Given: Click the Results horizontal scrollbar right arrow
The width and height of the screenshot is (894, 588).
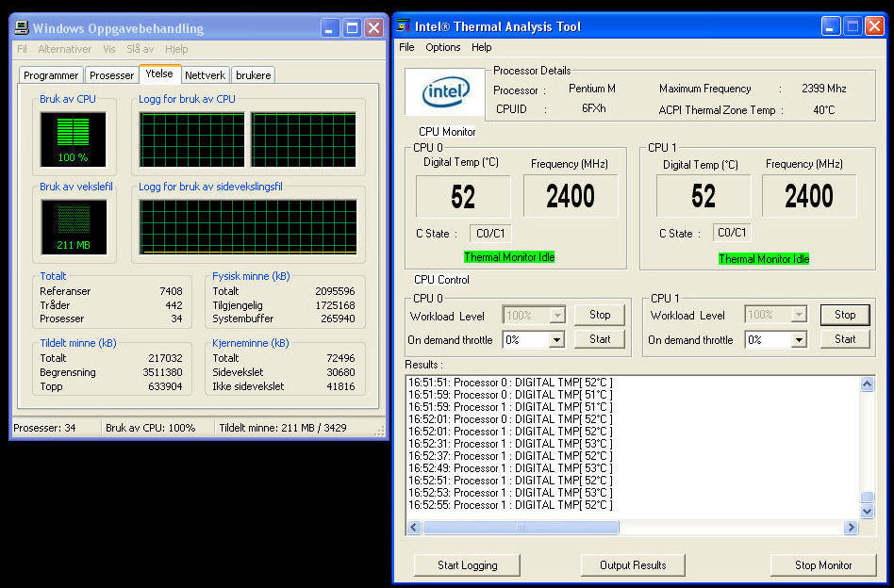Looking at the screenshot, I should click(x=851, y=528).
